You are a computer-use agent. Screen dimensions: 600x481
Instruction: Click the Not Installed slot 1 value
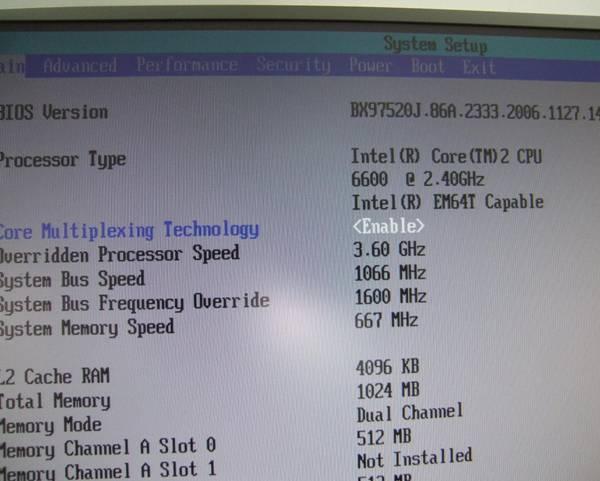pyautogui.click(x=414, y=458)
